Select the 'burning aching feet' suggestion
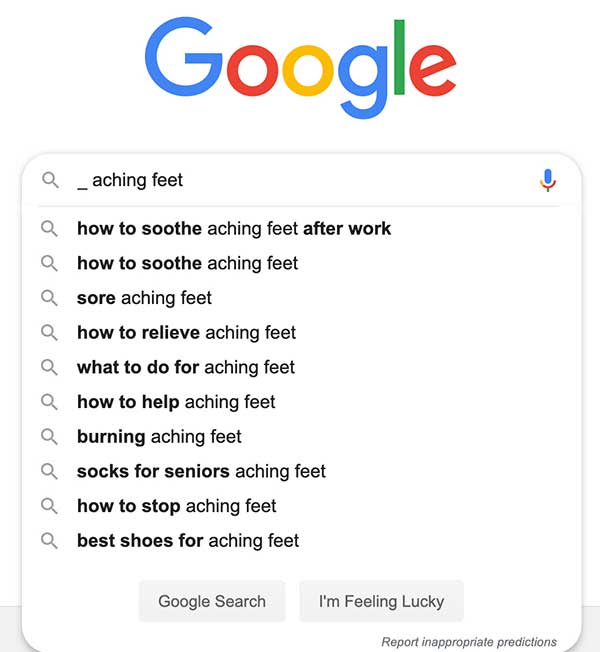The image size is (600, 652). tap(301, 437)
